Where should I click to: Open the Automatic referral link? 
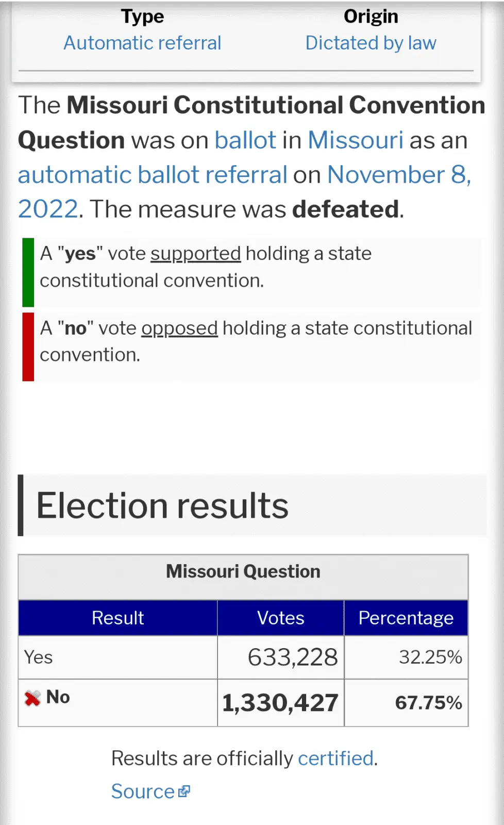pyautogui.click(x=142, y=43)
